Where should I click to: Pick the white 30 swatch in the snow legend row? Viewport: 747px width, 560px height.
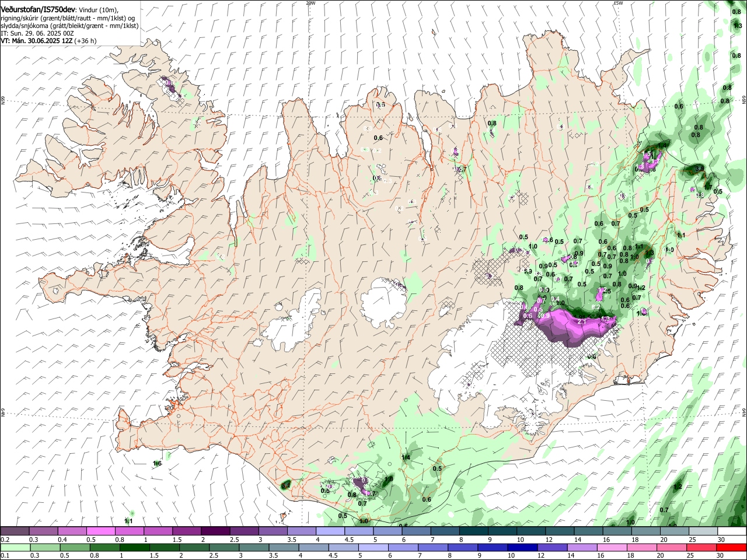click(731, 531)
